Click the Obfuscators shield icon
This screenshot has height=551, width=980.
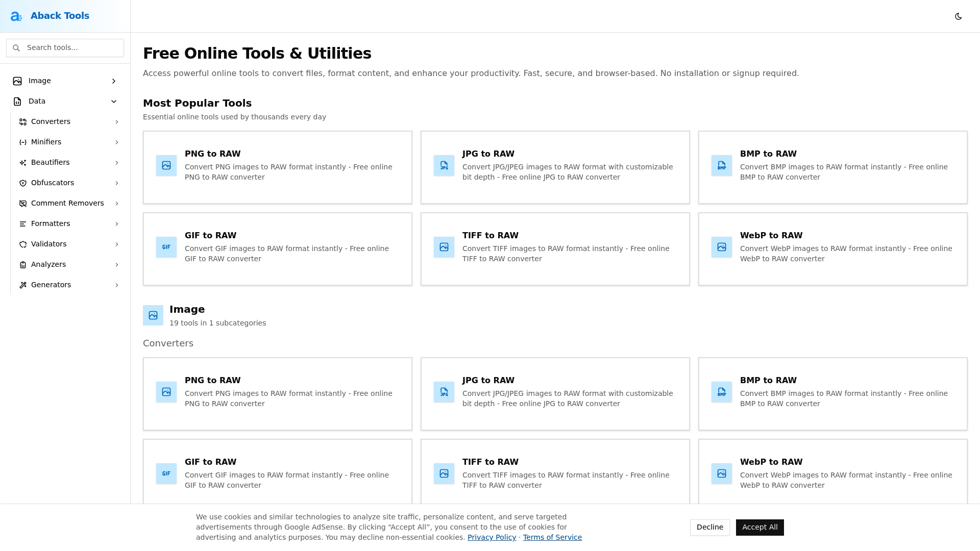[x=23, y=183]
